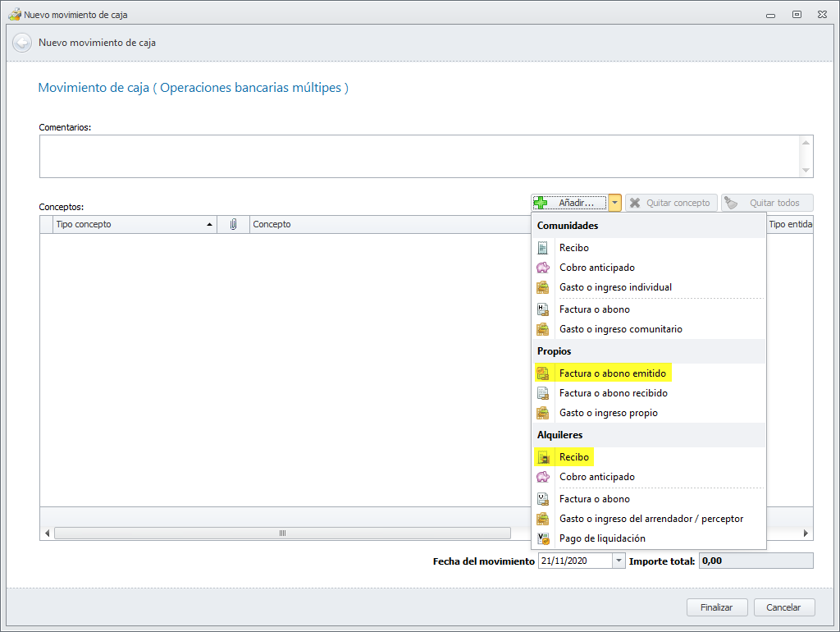Click the Cancelar button
The width and height of the screenshot is (840, 632).
coord(783,607)
